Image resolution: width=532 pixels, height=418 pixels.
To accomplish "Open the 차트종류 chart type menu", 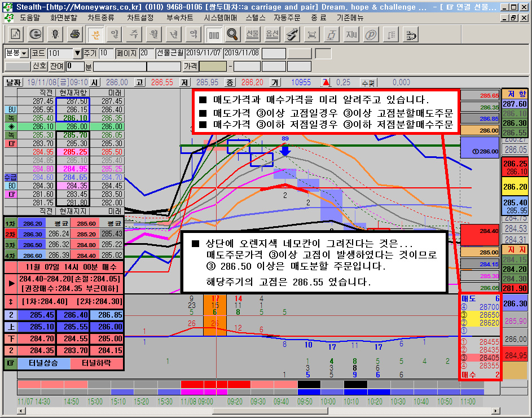I will click(101, 18).
